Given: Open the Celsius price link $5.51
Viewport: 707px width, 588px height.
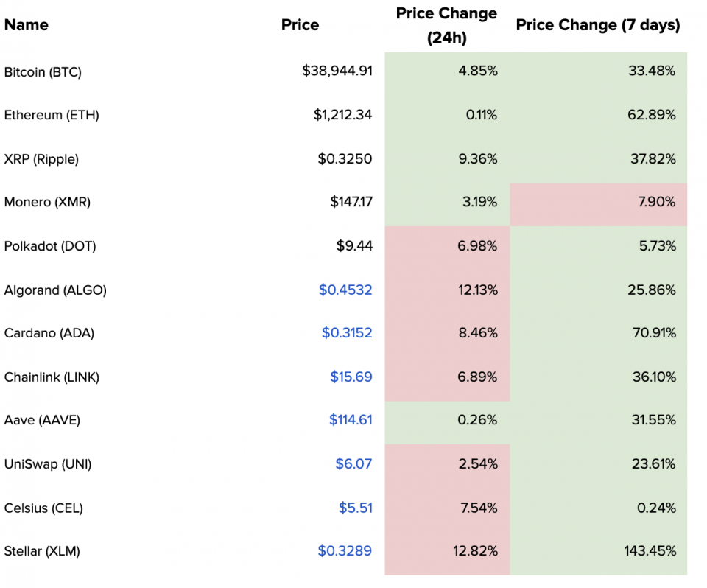Looking at the screenshot, I should point(355,508).
